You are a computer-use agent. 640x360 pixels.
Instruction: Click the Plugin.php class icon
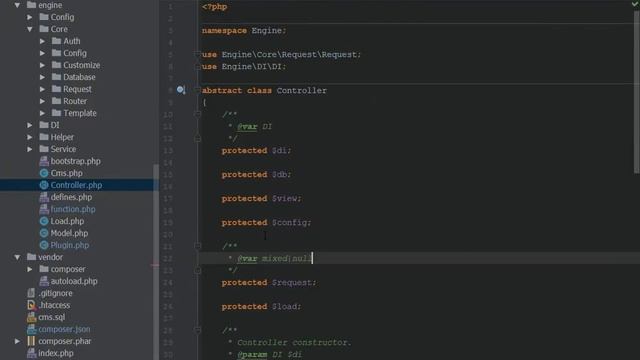coord(44,245)
